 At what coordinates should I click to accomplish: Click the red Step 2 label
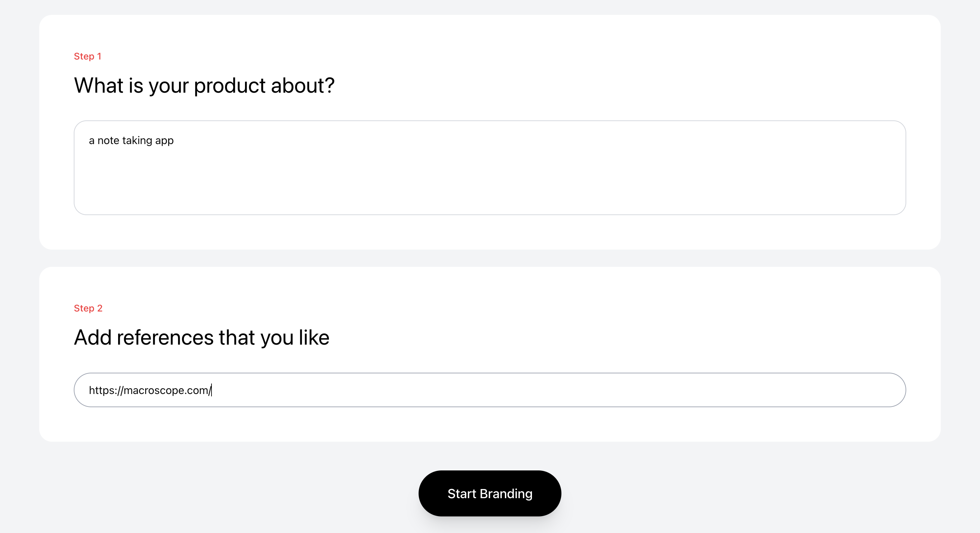tap(88, 308)
